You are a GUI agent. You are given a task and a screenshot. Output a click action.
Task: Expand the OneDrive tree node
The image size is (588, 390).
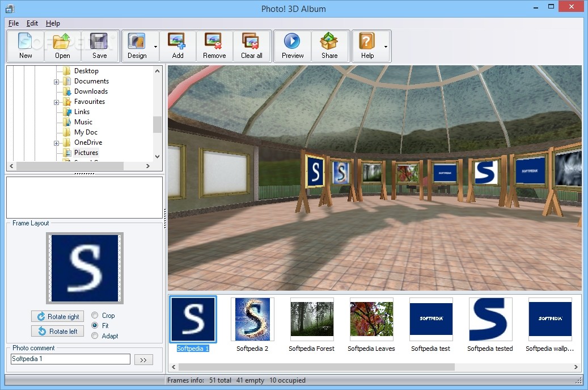click(56, 142)
